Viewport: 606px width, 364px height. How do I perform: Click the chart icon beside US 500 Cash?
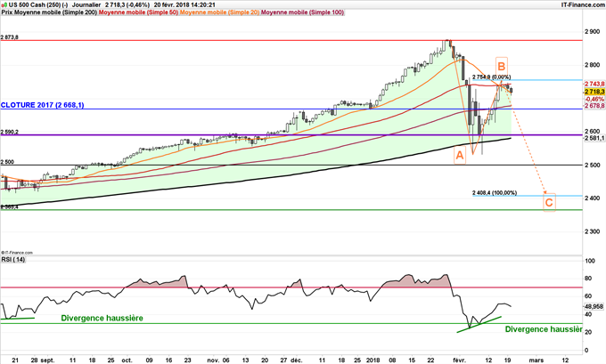click(x=4, y=5)
